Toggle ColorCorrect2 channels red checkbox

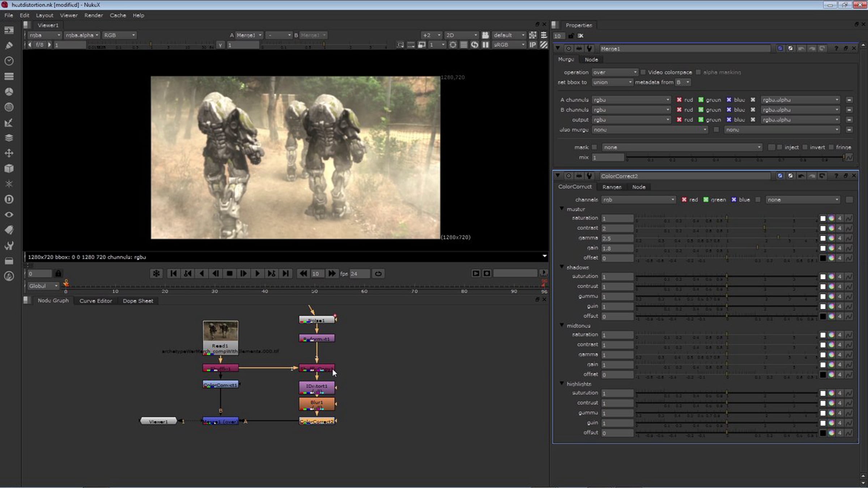coord(684,200)
